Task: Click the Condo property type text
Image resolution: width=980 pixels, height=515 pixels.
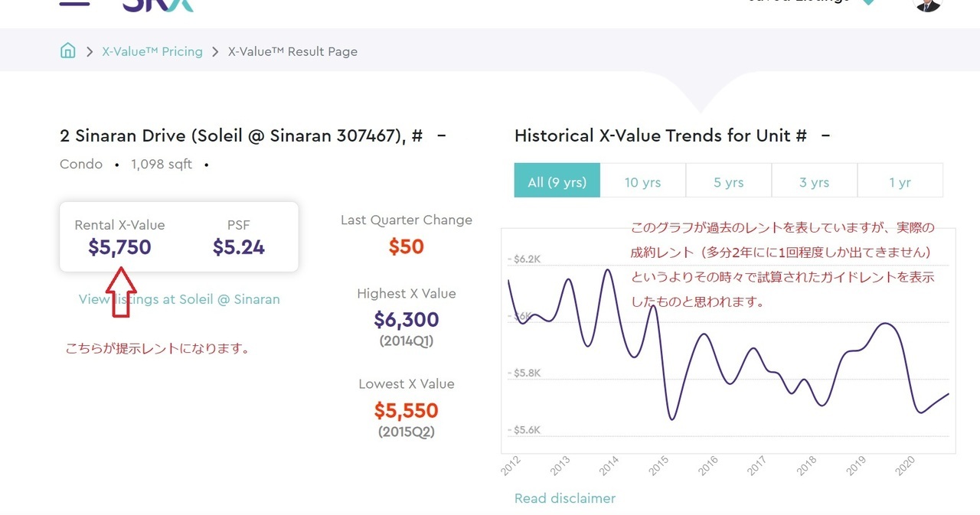Action: pos(81,165)
